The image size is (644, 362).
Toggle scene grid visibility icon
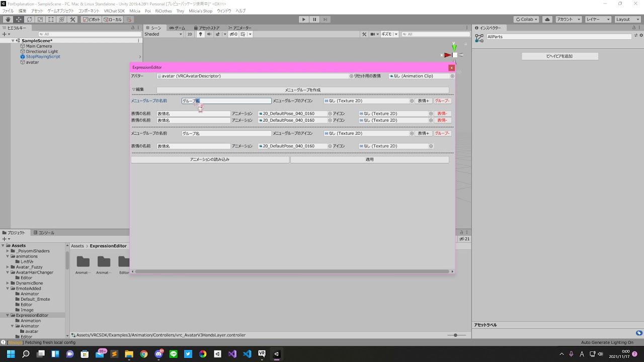pyautogui.click(x=244, y=34)
